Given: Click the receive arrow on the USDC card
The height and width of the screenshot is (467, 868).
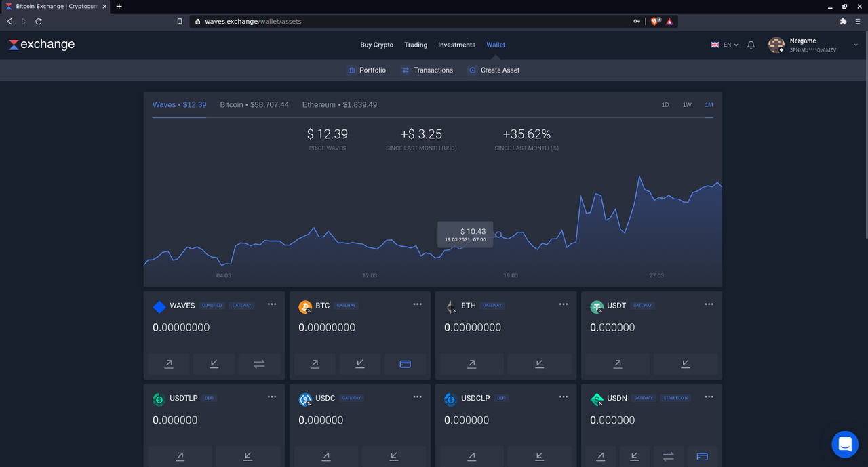Looking at the screenshot, I should pos(394,456).
